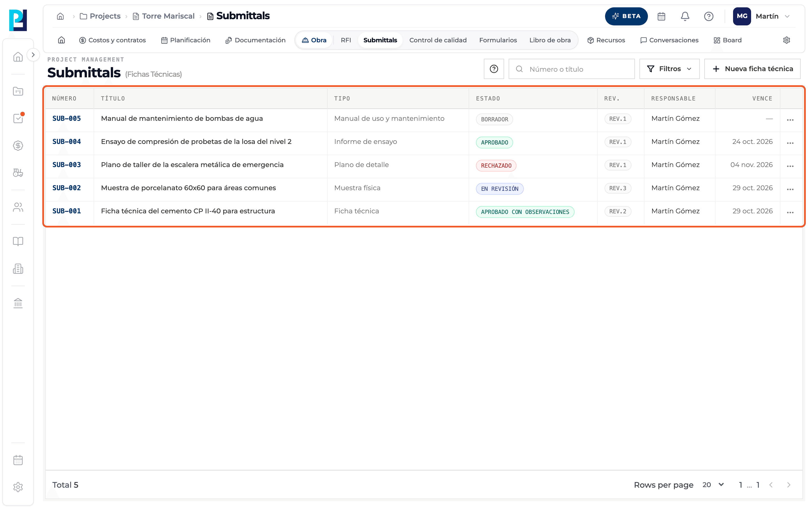Image resolution: width=812 pixels, height=508 pixels.
Task: Open sidebar settings gear icon
Action: pyautogui.click(x=18, y=487)
